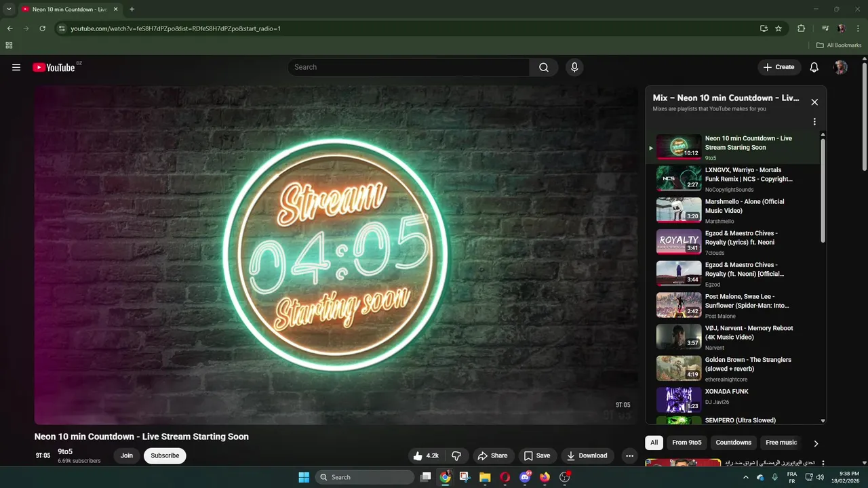868x488 pixels.
Task: Click Windows taskbar search box
Action: (366, 477)
